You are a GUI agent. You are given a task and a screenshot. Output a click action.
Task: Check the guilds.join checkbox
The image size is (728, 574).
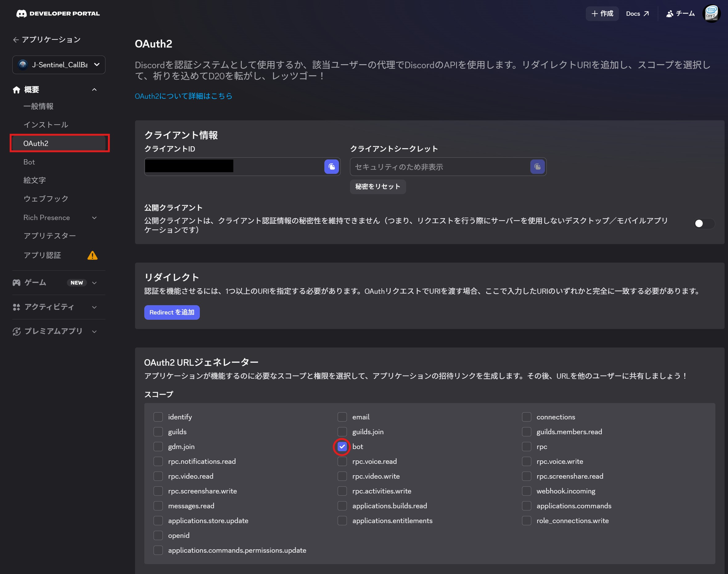tap(342, 432)
